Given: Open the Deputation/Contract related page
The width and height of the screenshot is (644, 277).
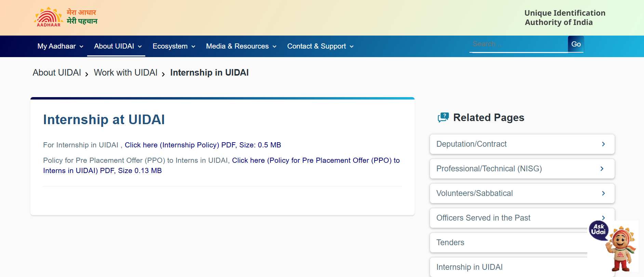Looking at the screenshot, I should (x=522, y=144).
